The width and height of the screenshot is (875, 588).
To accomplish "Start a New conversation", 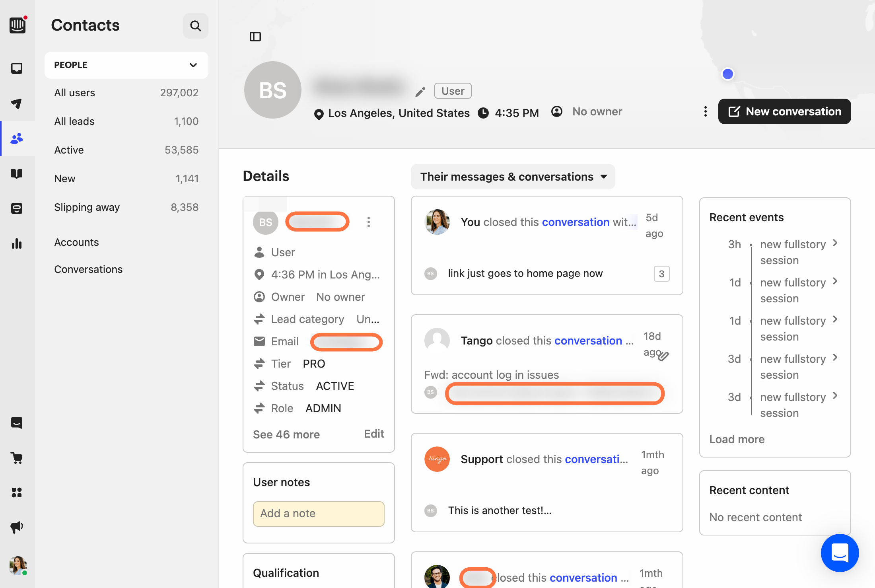I will click(784, 111).
